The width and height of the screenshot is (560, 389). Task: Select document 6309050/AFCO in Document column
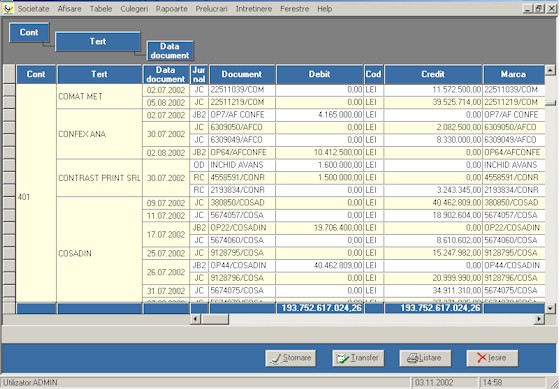click(x=242, y=128)
